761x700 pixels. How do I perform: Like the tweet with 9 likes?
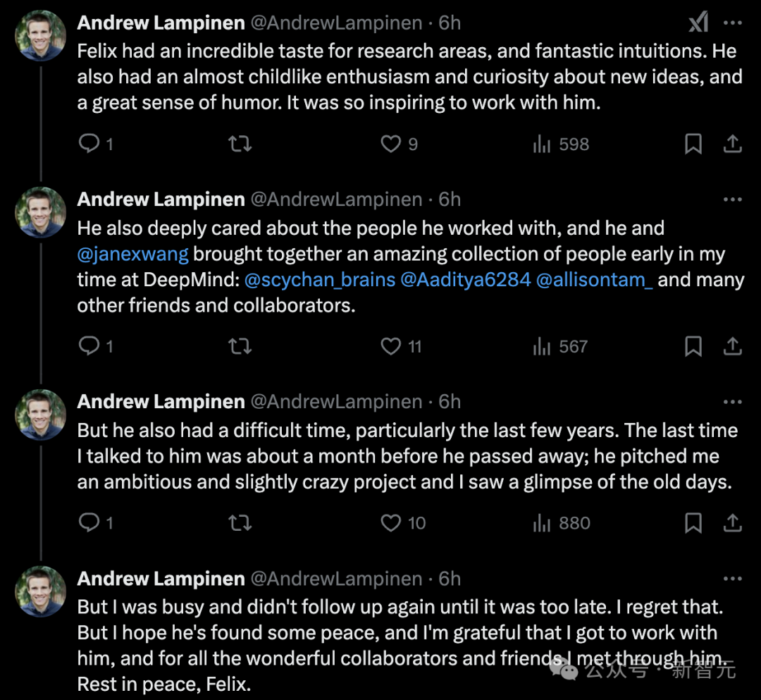391,145
